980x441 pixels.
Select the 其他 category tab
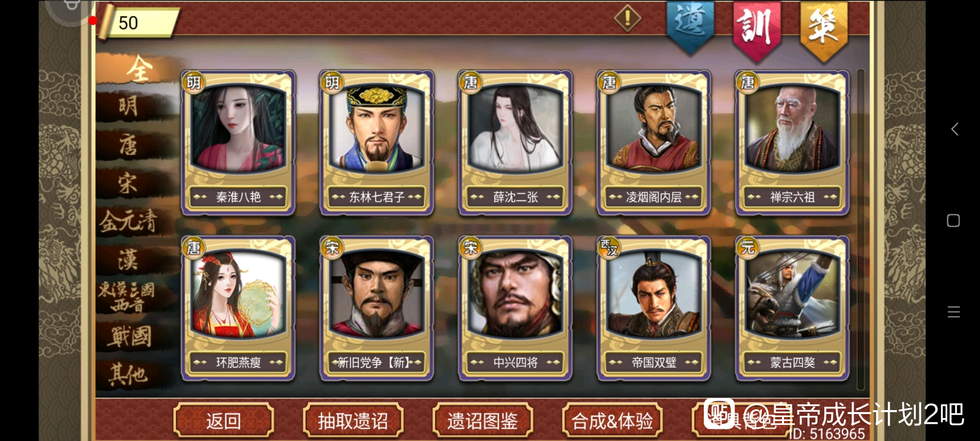tap(128, 375)
